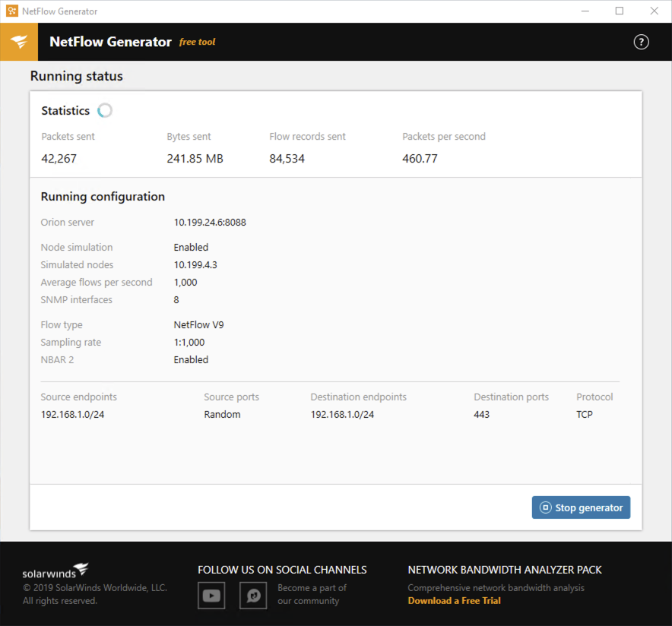Click the NBAR 2 Enabled value
This screenshot has width=672, height=626.
(191, 359)
